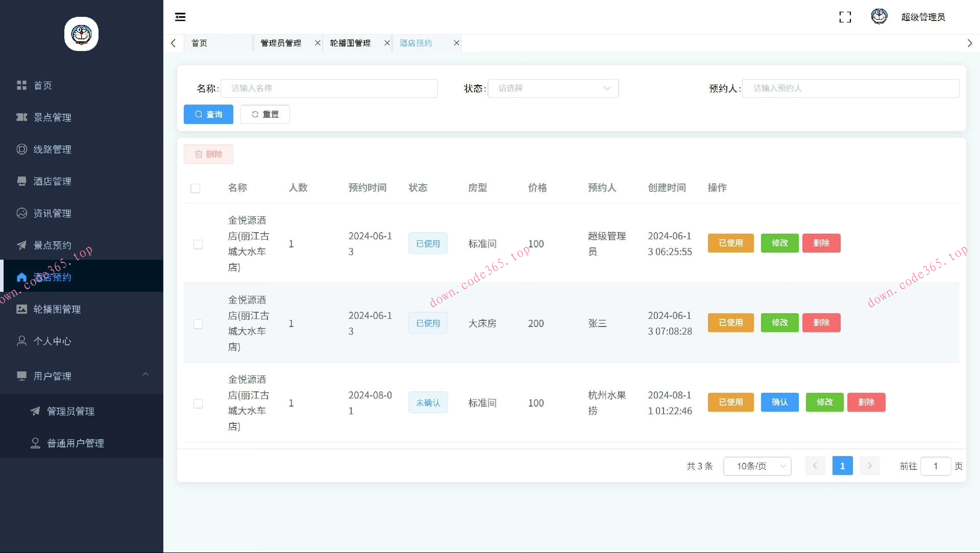Image resolution: width=980 pixels, height=553 pixels.
Task: Open 轮播图管理 in sidebar
Action: (57, 309)
